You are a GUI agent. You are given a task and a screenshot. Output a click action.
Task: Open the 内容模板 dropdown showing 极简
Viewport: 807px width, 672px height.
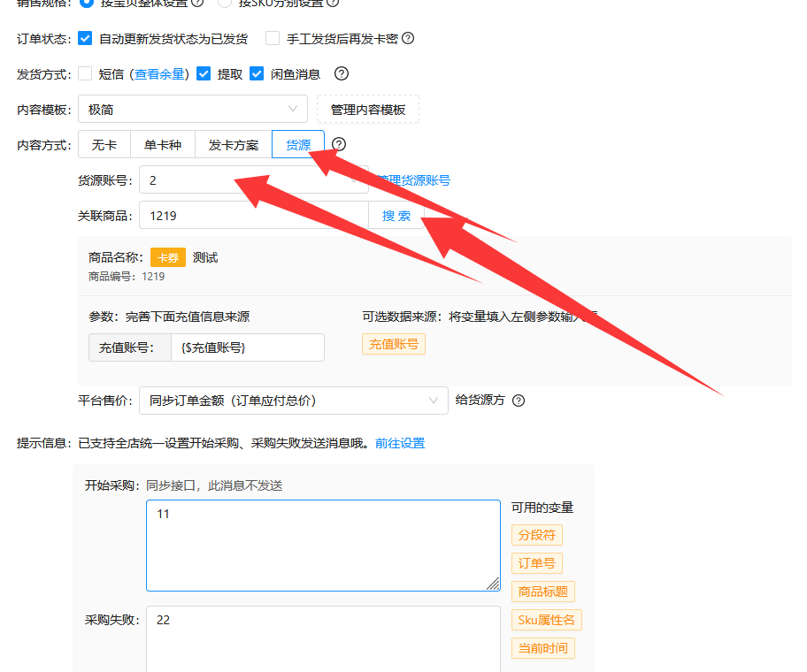point(193,108)
